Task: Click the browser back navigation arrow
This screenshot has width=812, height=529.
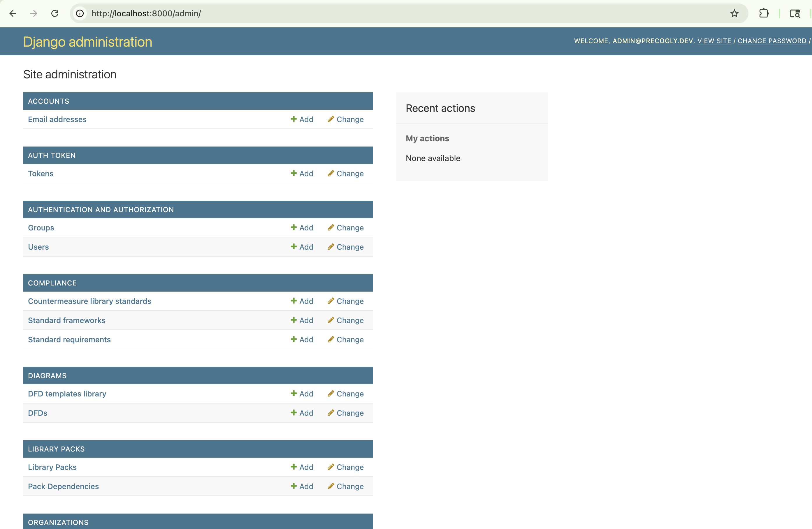Action: (13, 14)
